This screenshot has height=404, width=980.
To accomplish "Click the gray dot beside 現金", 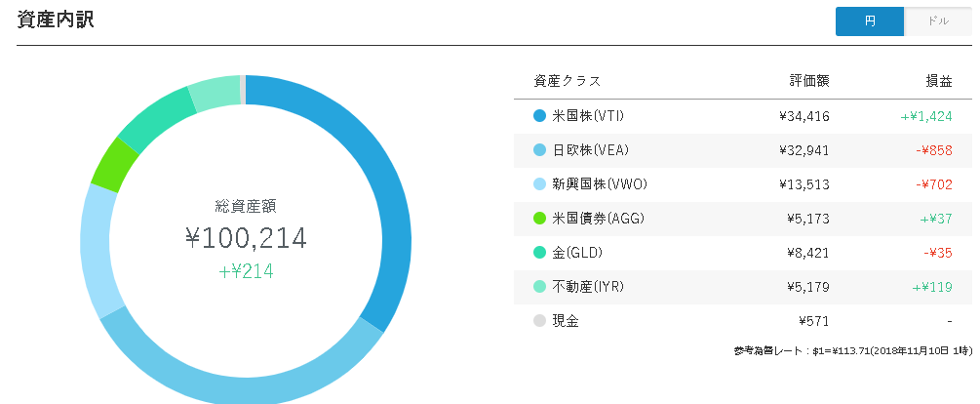I will [539, 321].
